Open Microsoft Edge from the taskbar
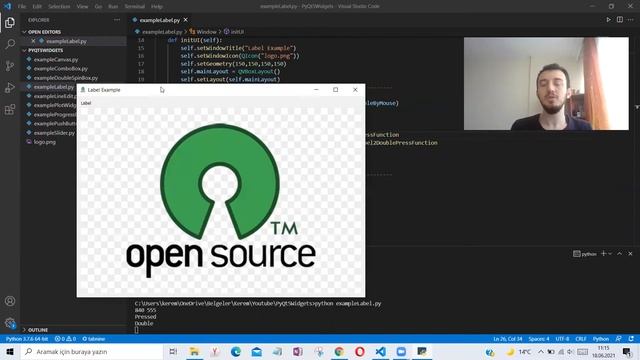This screenshot has width=640, height=360. (236, 351)
